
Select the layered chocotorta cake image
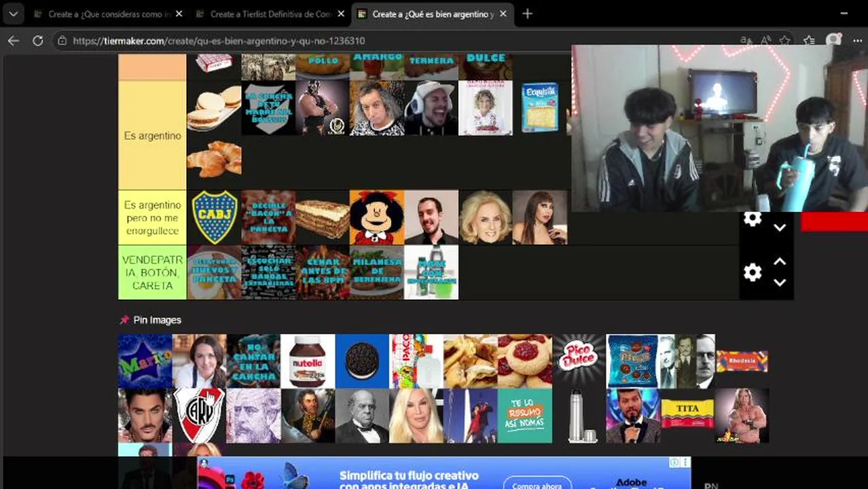323,217
